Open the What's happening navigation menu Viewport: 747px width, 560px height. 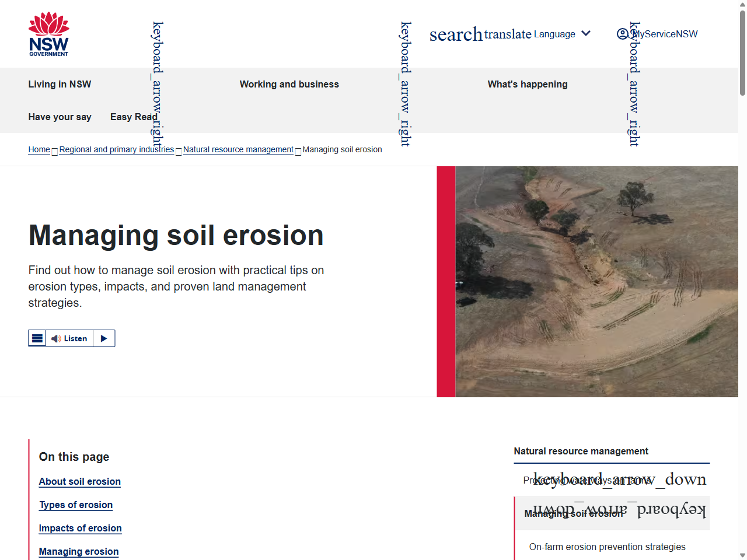click(528, 84)
